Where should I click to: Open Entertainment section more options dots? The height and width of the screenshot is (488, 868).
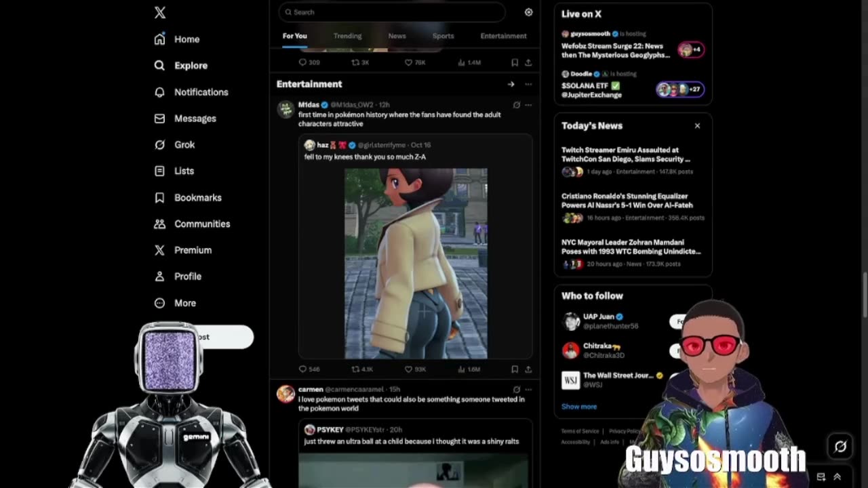pyautogui.click(x=528, y=84)
